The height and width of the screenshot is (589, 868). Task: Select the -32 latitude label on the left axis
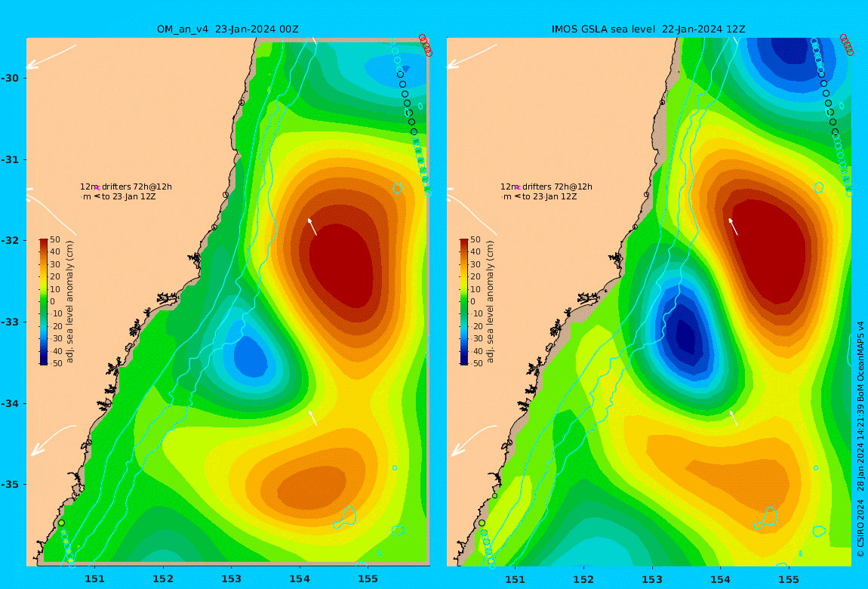point(10,241)
